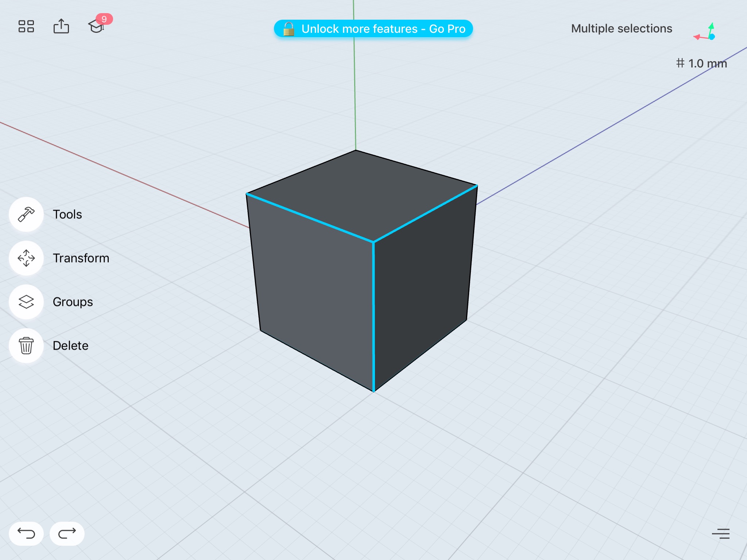Open the Tools hammer icon
Screen dimensions: 747x560
pos(26,214)
